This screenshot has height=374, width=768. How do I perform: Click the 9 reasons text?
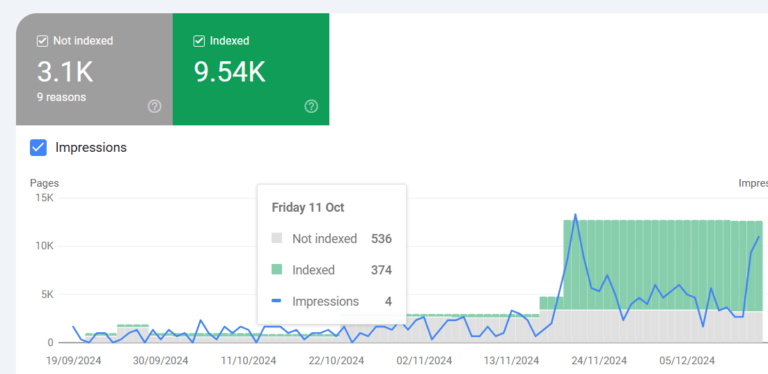61,97
